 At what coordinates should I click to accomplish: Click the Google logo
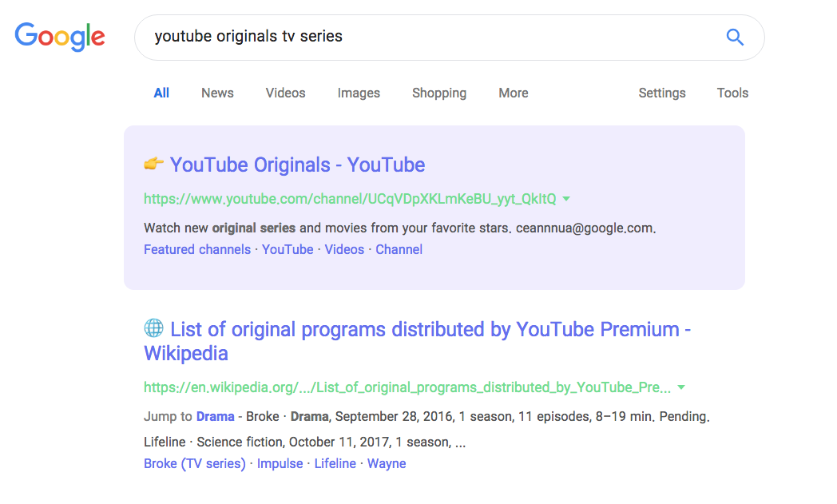click(x=60, y=37)
